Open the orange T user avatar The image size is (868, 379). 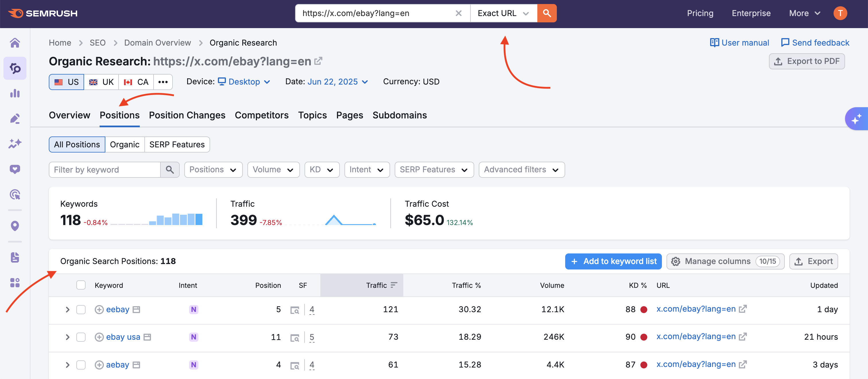click(840, 13)
